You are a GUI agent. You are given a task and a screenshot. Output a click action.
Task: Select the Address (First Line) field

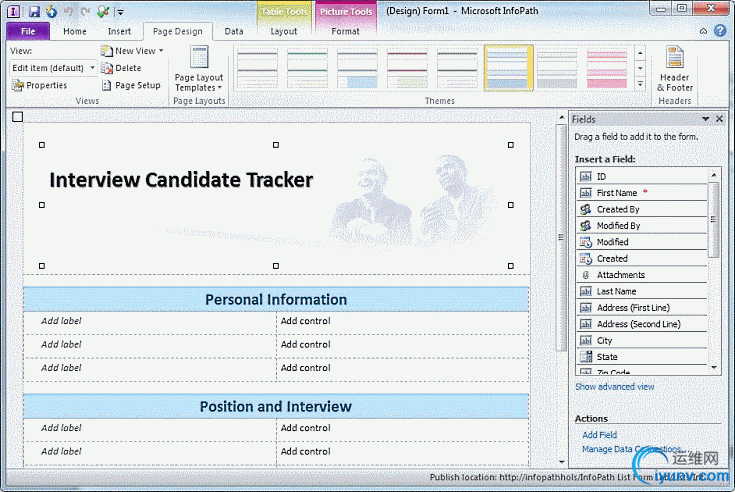641,307
